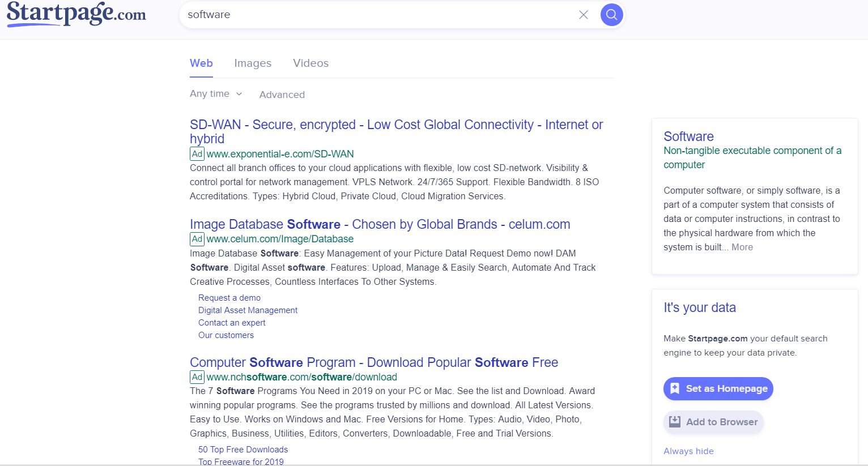Click the It's your data heading

pyautogui.click(x=700, y=307)
